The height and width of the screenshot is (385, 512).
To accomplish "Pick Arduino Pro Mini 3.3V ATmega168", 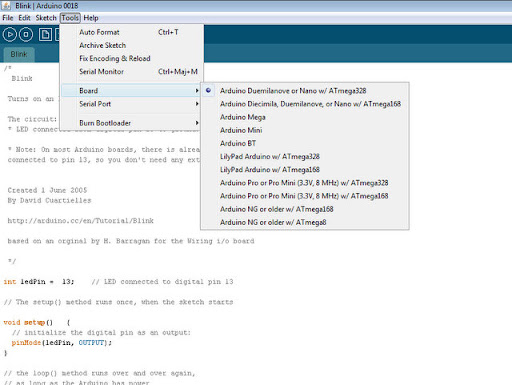I will [305, 196].
